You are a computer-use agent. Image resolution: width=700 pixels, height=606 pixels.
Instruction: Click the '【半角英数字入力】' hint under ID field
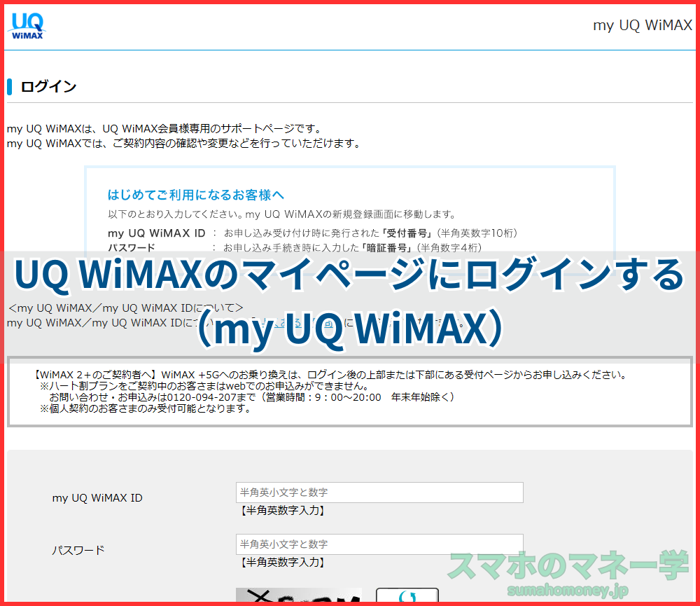282,510
